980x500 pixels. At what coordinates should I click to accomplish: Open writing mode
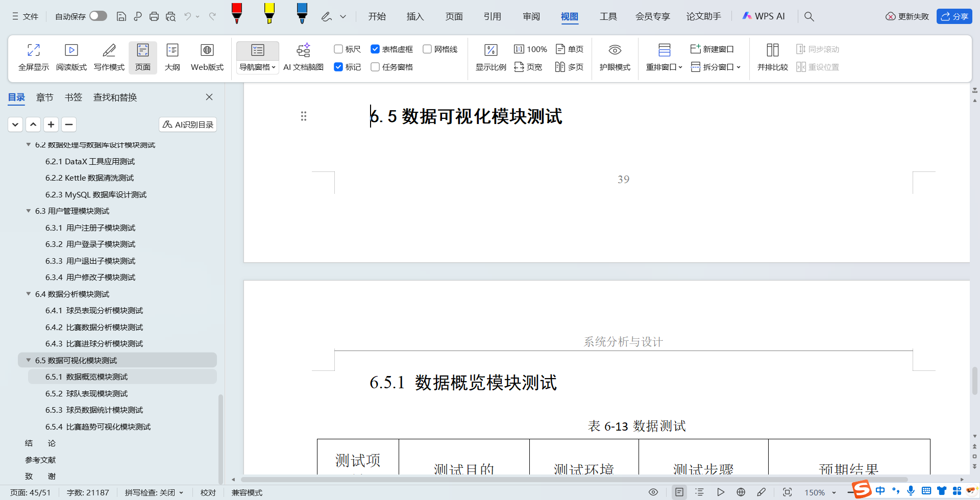109,57
